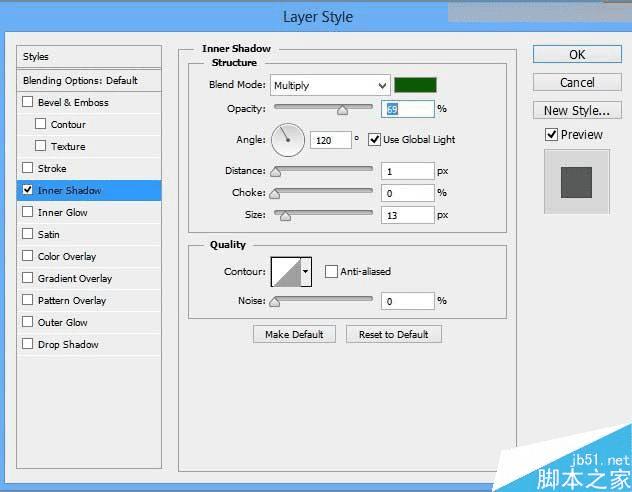This screenshot has width=632, height=492.
Task: Tick the Color Overlay checkbox
Action: click(27, 256)
